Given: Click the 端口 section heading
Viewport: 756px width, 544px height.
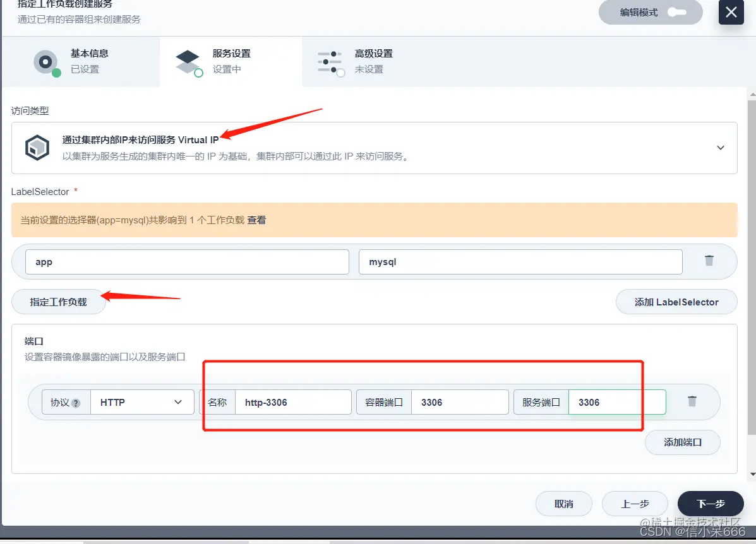Looking at the screenshot, I should click(x=33, y=341).
